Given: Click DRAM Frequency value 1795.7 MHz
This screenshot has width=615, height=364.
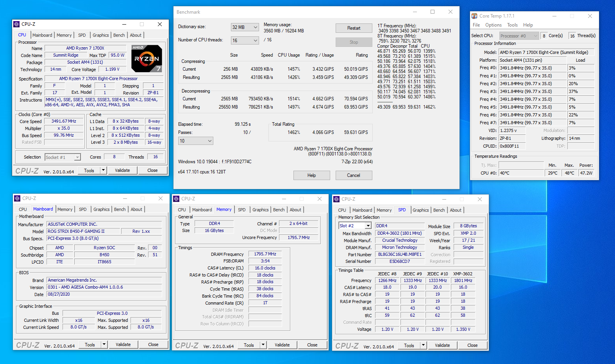Looking at the screenshot, I should click(265, 254).
